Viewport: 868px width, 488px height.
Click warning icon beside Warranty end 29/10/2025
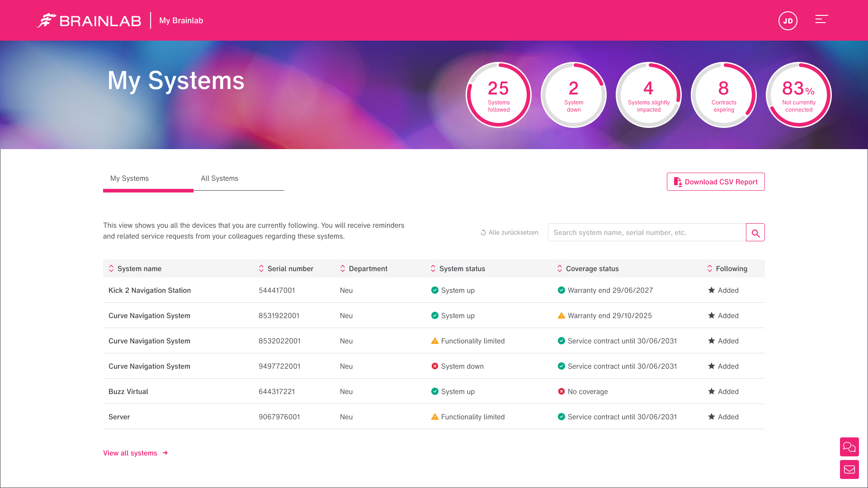[x=561, y=315]
